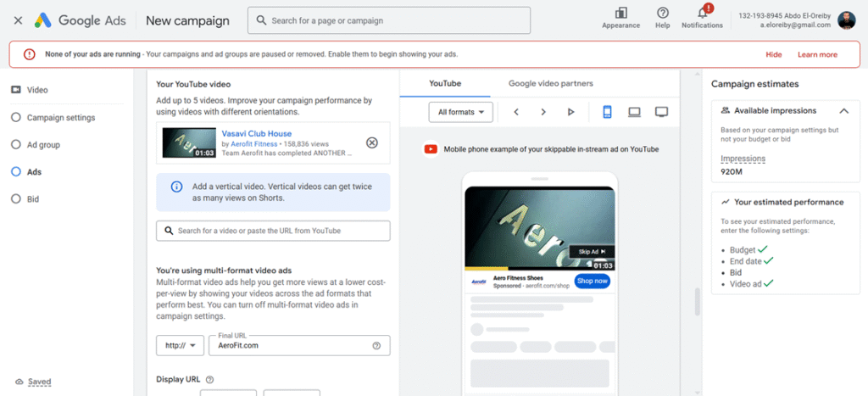Open the All formats dropdown
Viewport: 868px width, 396px height.
tap(460, 112)
